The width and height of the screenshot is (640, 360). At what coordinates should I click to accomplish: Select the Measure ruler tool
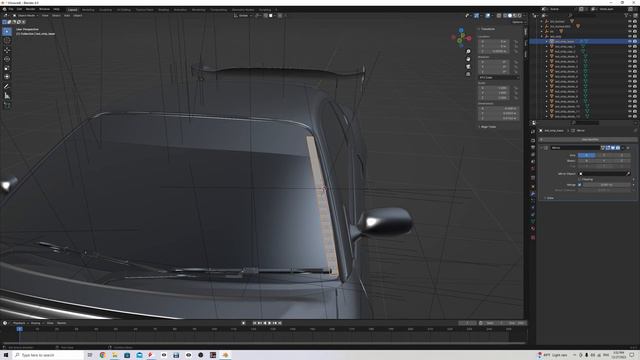7,96
